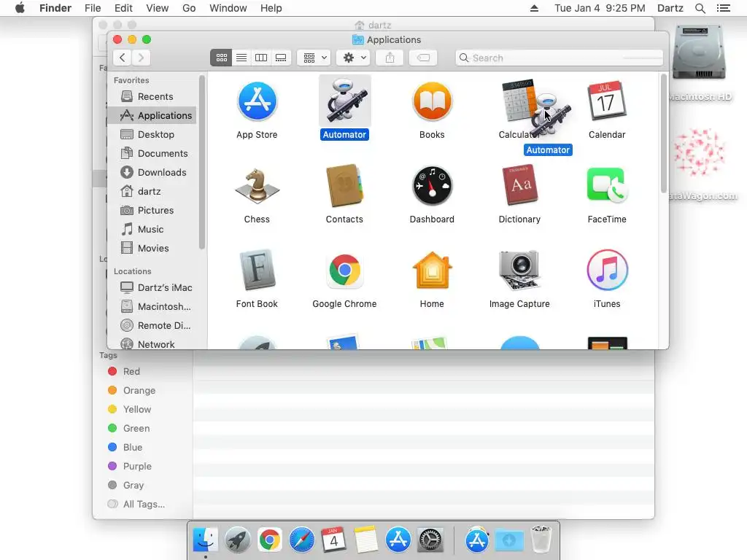The image size is (747, 560).
Task: Select the Dashboard app icon
Action: [432, 186]
